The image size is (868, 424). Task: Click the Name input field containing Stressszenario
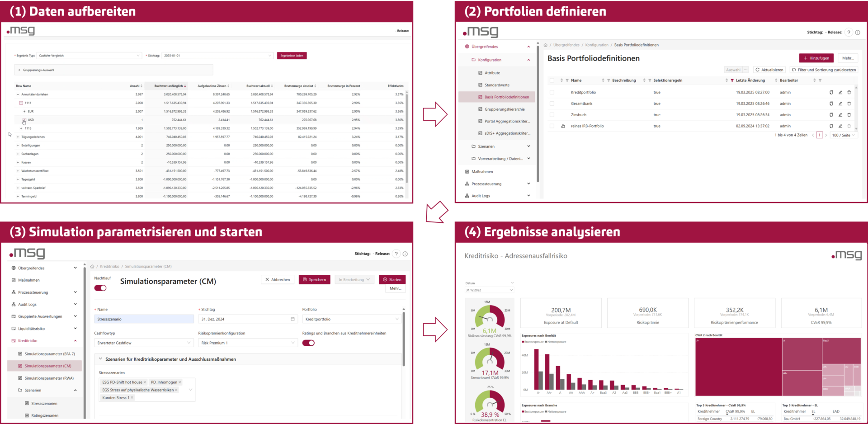[x=144, y=319]
